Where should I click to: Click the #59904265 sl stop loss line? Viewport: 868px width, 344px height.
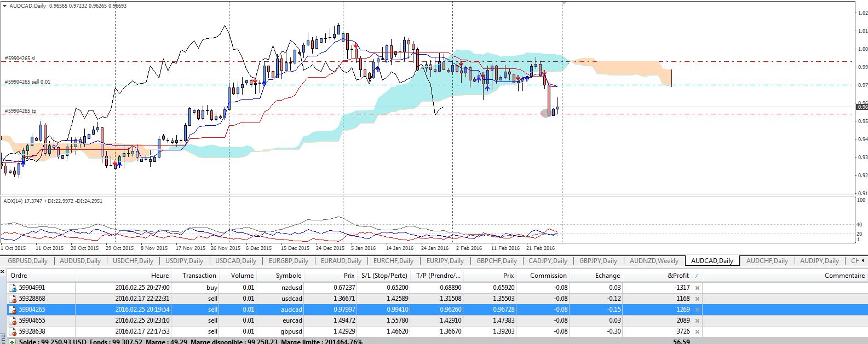(x=164, y=62)
